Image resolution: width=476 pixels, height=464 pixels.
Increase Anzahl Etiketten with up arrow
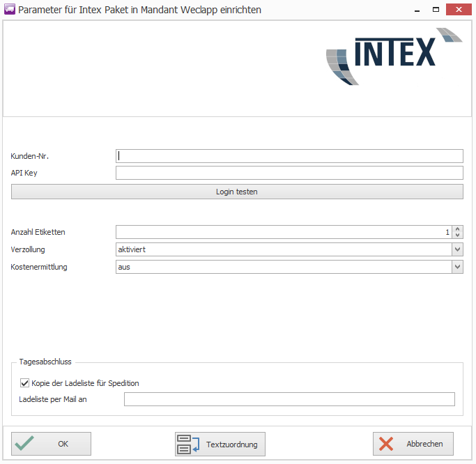click(x=457, y=229)
